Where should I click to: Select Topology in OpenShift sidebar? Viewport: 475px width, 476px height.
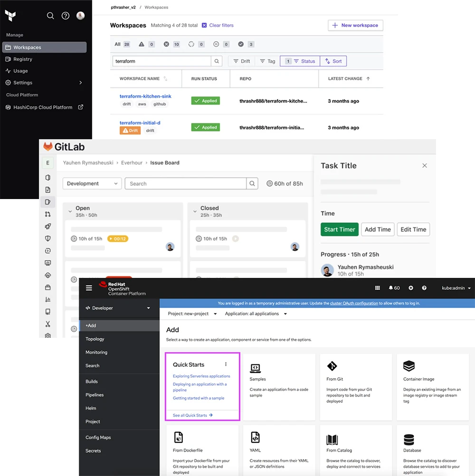click(x=95, y=339)
